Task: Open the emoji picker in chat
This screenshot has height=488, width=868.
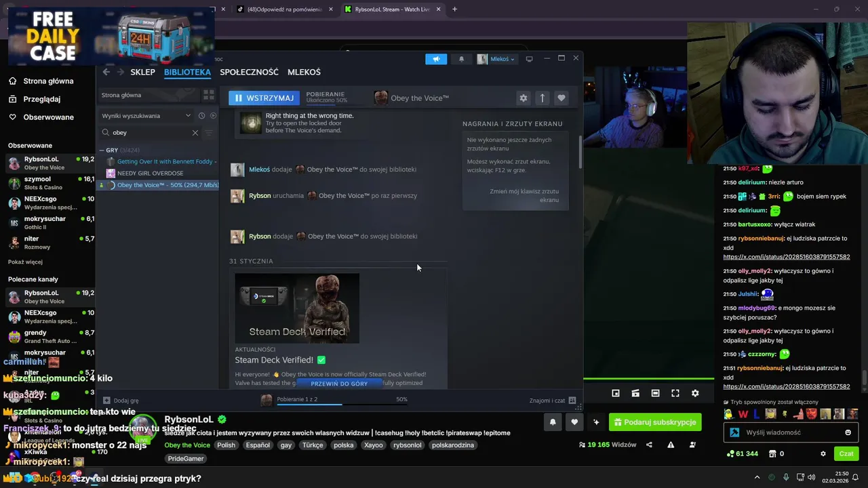Action: [x=848, y=432]
